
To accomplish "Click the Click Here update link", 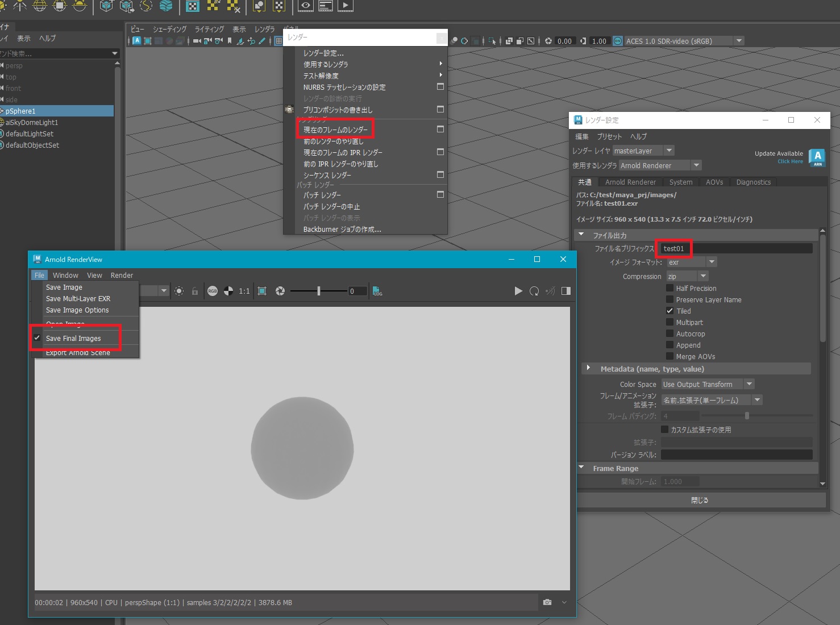I will pyautogui.click(x=789, y=161).
